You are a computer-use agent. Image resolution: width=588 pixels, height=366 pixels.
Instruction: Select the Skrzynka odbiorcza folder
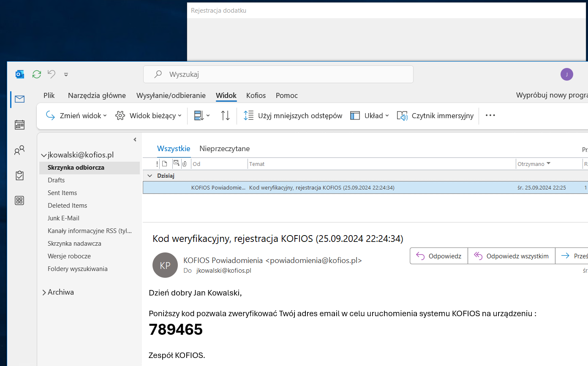90,168
